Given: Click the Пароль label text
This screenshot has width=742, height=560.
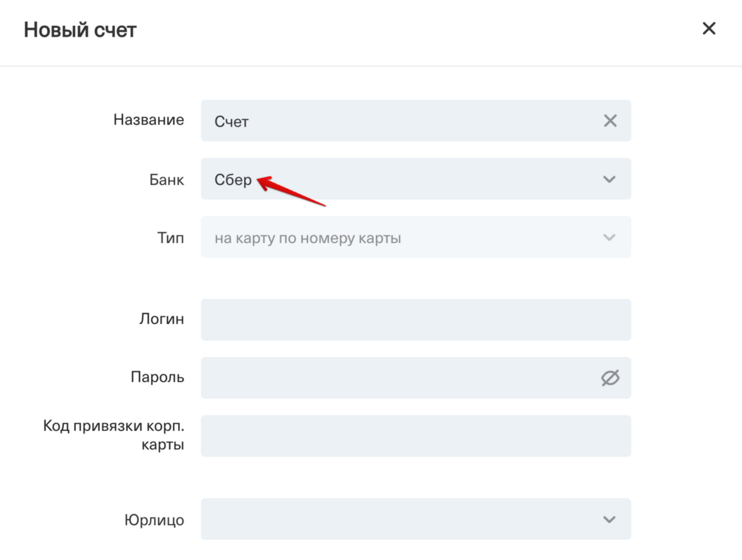Looking at the screenshot, I should [x=157, y=377].
